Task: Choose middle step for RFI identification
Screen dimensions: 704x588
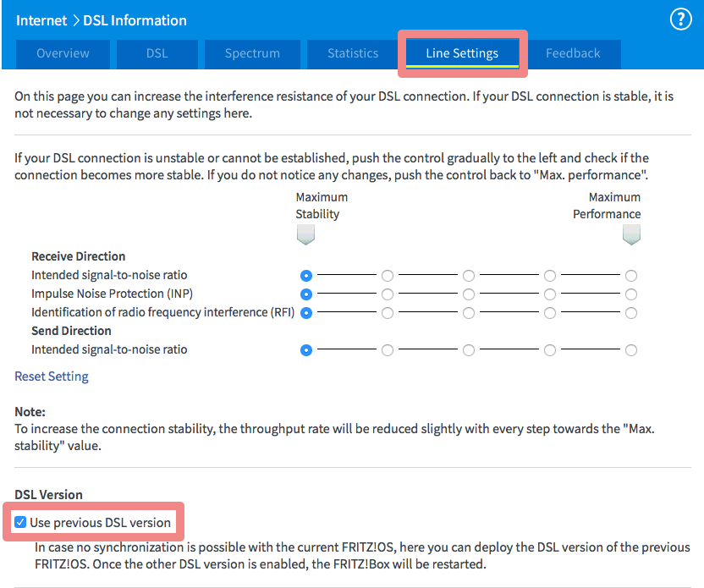Action: (x=469, y=313)
